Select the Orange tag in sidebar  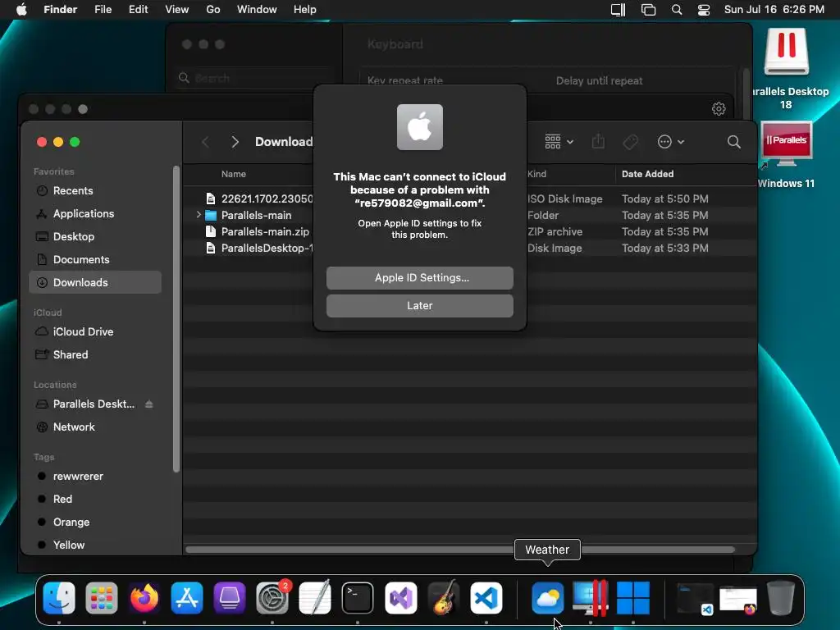click(x=95, y=522)
